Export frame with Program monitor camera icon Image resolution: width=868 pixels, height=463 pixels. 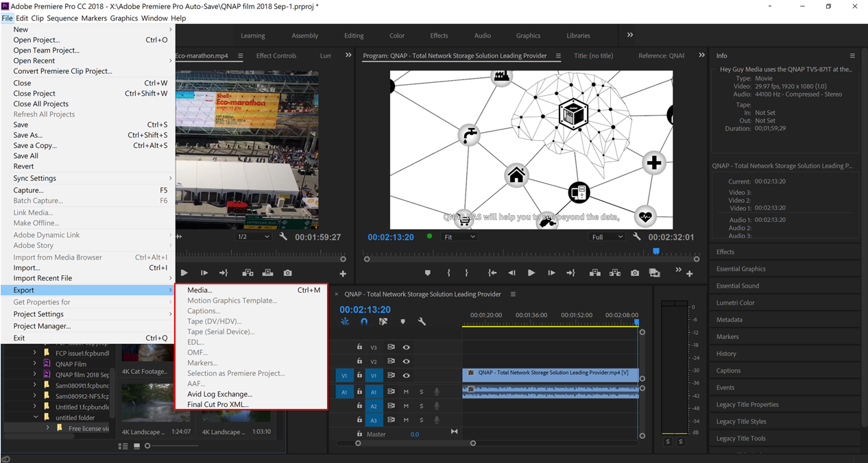[x=635, y=273]
